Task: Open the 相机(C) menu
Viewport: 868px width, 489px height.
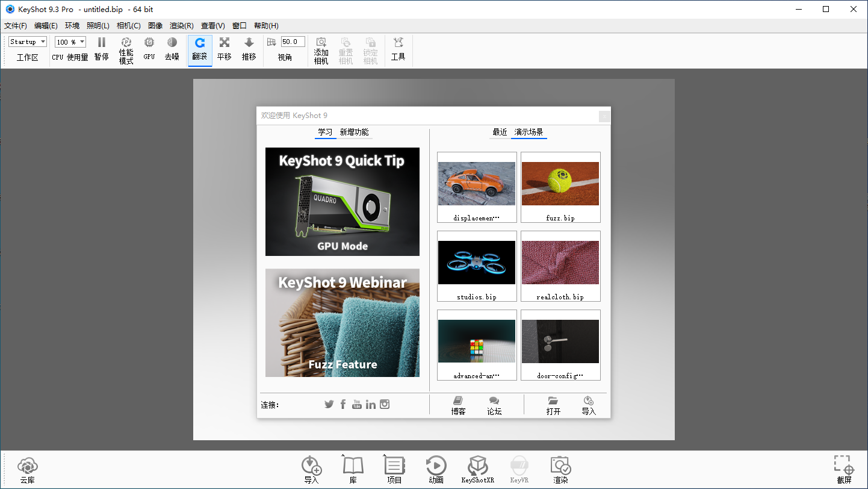Action: tap(129, 26)
